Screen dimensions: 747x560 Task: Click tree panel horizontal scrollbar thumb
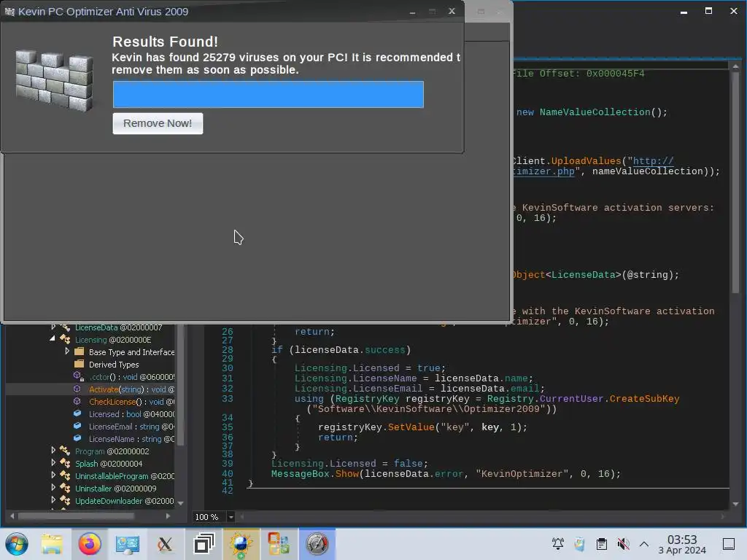[76, 516]
